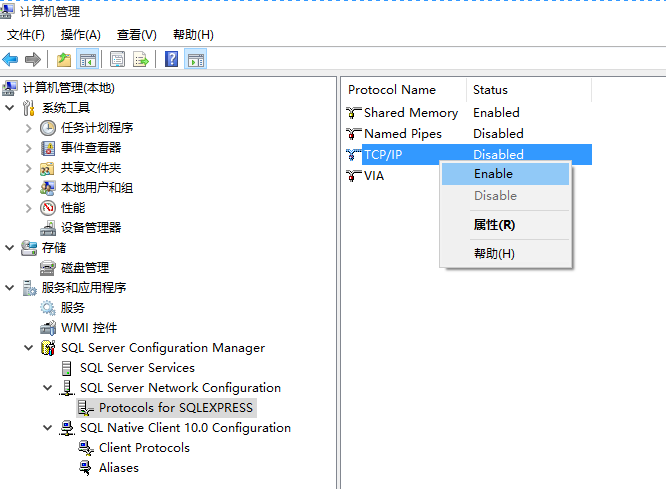Expand the 共享文件夹 node
666x489 pixels.
pyautogui.click(x=28, y=168)
